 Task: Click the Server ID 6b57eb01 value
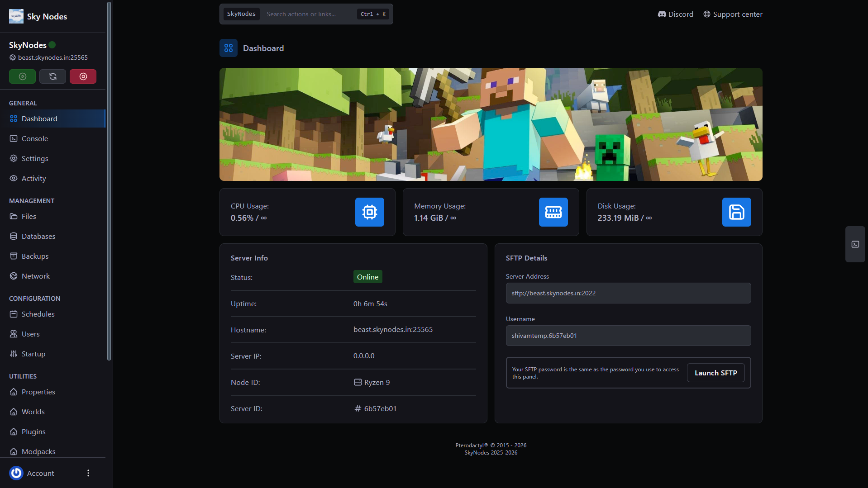375,408
